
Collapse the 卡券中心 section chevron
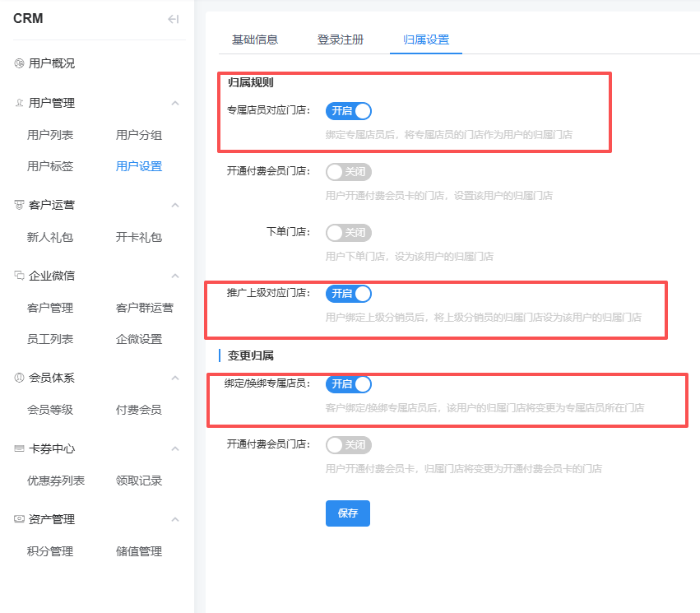(x=174, y=448)
